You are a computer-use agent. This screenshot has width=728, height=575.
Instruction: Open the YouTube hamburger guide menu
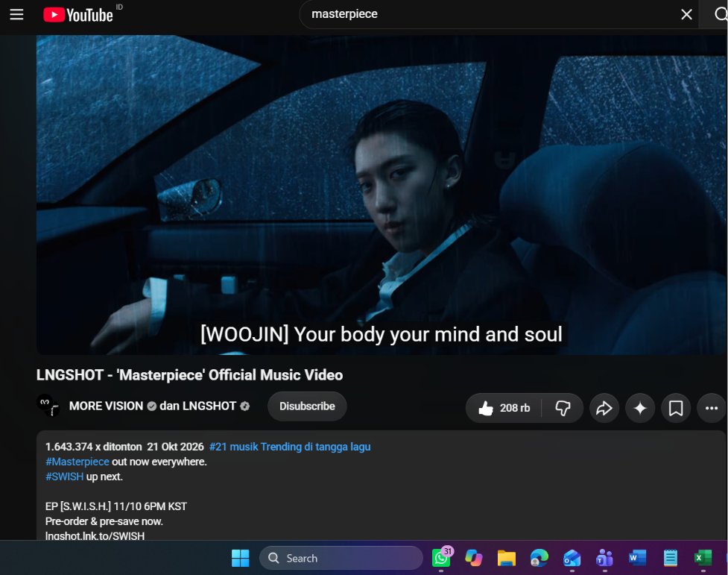16,14
